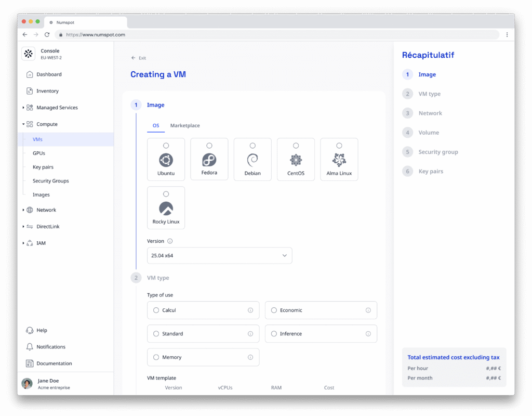Open Inventory via its sidebar icon
532x416 pixels.
tap(30, 91)
